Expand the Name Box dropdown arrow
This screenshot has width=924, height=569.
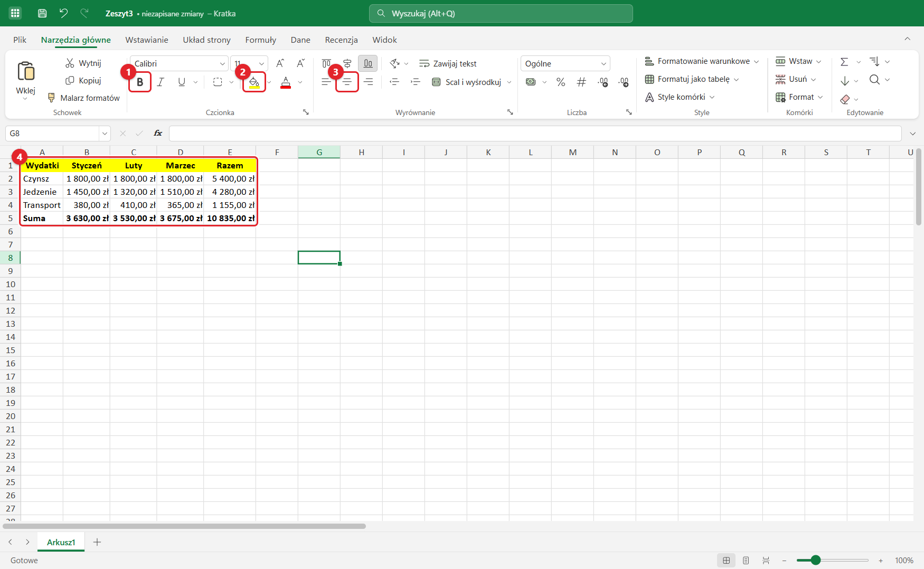pyautogui.click(x=105, y=134)
